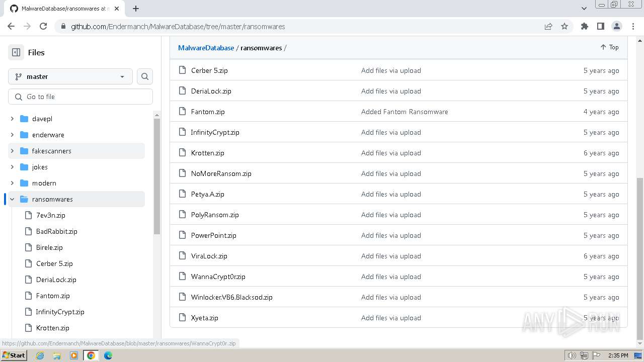
Task: Open Winlocker.VB6.Blacksod.zip in file list
Action: tap(232, 297)
